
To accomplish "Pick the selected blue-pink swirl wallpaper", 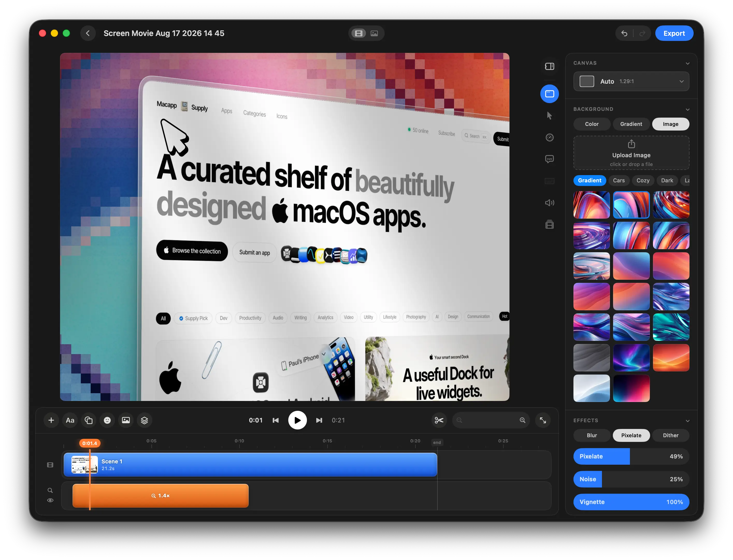I will (631, 205).
